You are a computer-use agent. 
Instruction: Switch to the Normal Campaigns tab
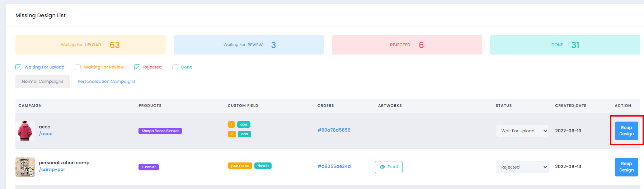(43, 81)
